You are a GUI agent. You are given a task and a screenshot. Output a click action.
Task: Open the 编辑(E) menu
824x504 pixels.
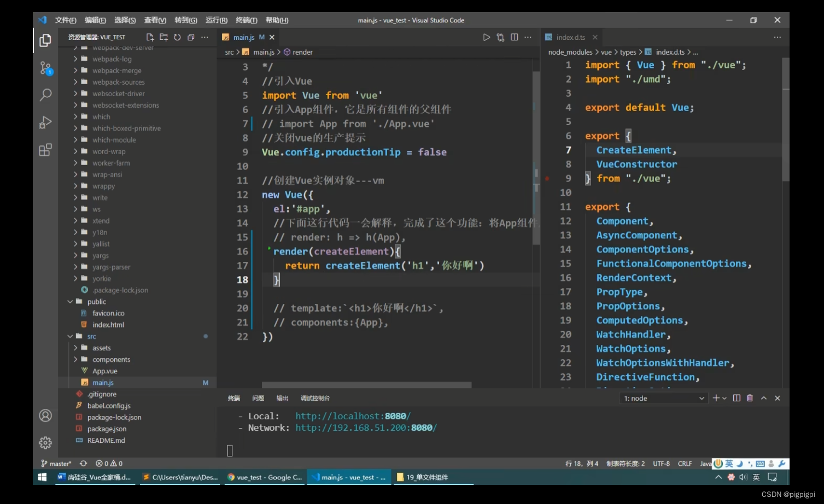95,20
